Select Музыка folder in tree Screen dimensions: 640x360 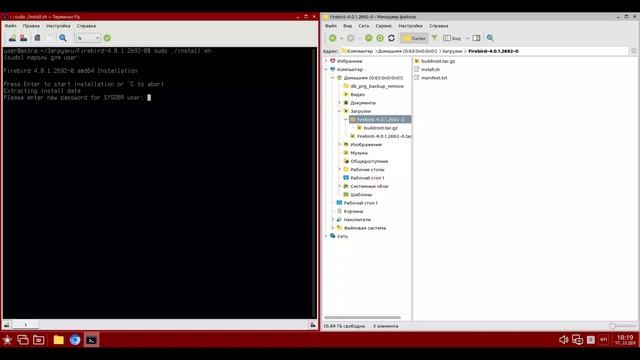coord(355,153)
